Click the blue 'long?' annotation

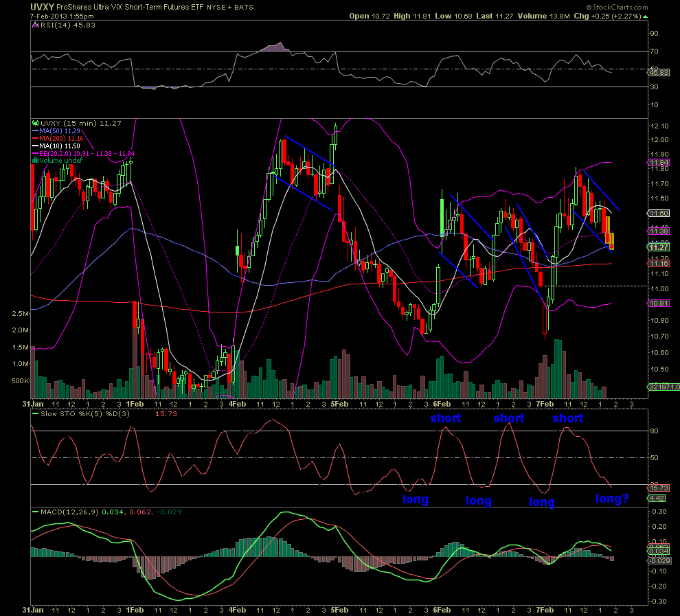pos(612,499)
